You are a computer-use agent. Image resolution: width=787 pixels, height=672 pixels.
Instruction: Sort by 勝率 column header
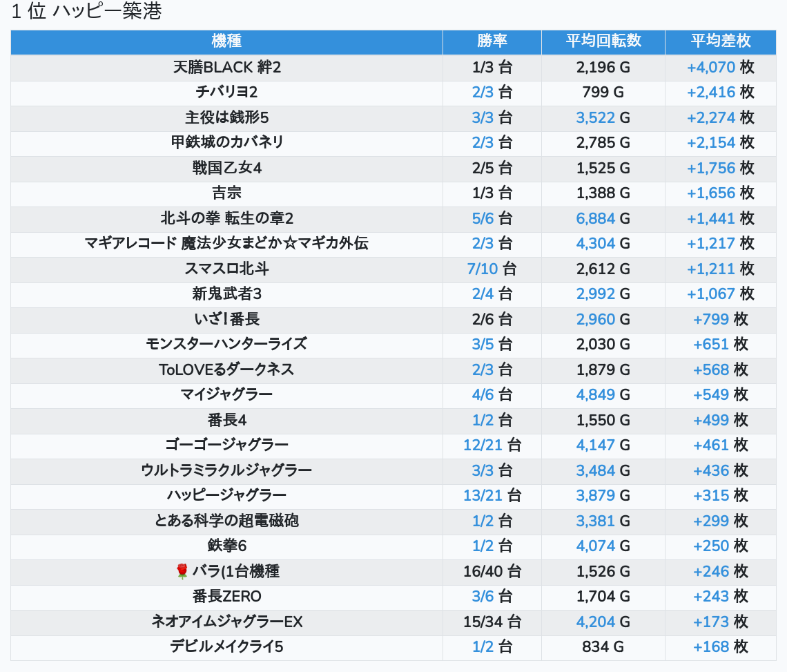(492, 41)
